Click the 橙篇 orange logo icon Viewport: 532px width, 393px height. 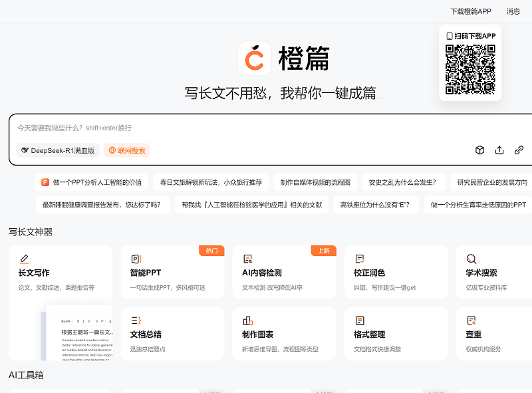(x=255, y=58)
